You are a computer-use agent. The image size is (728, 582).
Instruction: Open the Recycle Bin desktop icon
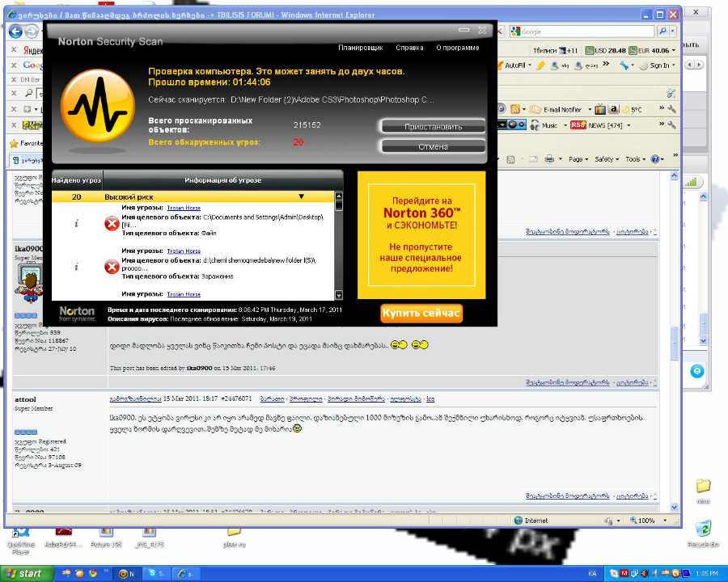pyautogui.click(x=703, y=533)
